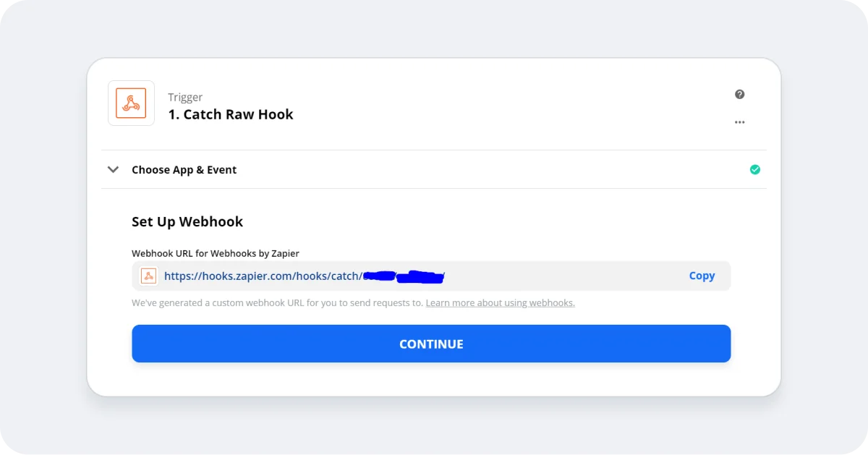Click the ellipsis icon near the help icon
Screen dimensions: 868x455
point(739,122)
